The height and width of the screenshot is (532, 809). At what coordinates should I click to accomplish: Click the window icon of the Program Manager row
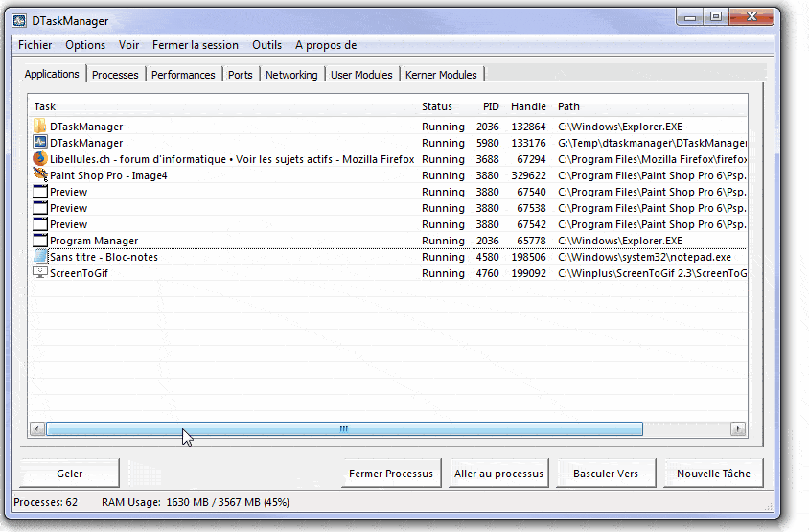[39, 240]
